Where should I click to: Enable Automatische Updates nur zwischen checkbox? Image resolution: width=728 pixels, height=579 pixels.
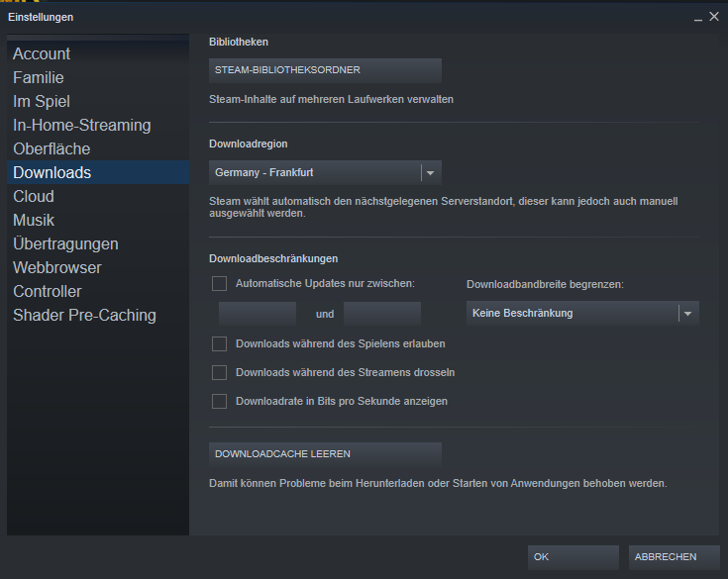click(219, 283)
